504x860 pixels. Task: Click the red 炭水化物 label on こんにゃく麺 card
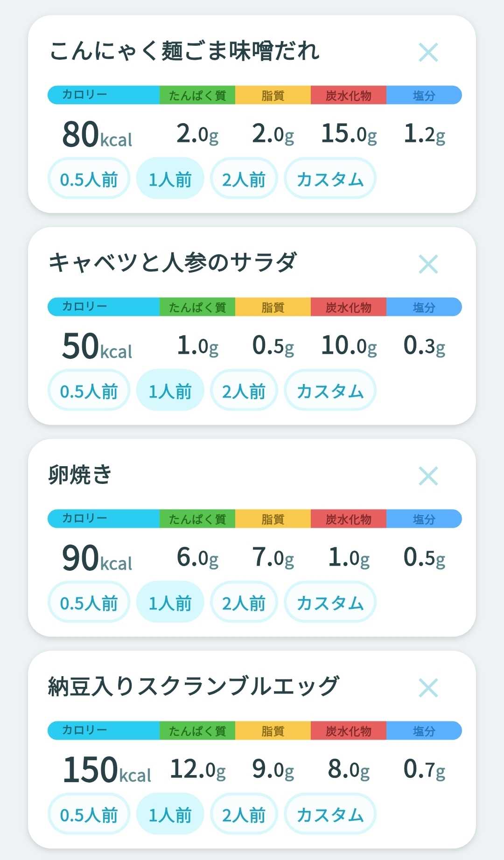(x=348, y=95)
